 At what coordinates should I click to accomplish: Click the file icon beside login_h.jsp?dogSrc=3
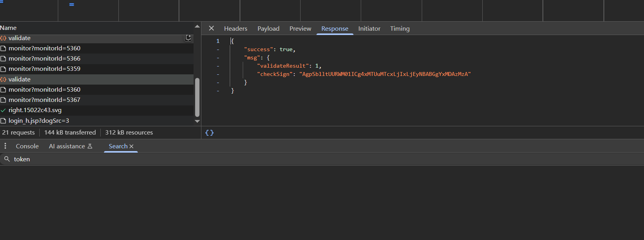tap(3, 121)
